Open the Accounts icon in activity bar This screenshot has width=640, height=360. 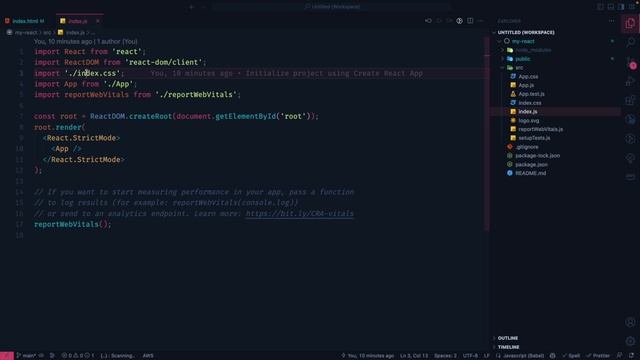coord(630,322)
